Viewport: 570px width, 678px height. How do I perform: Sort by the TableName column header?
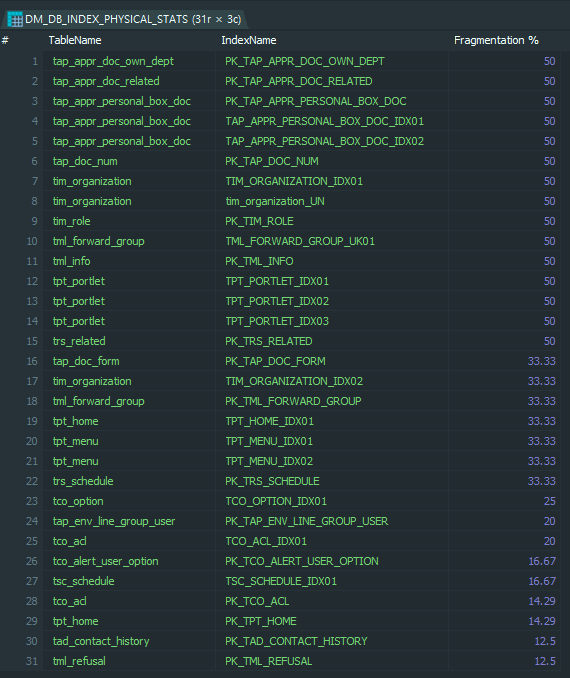point(75,40)
